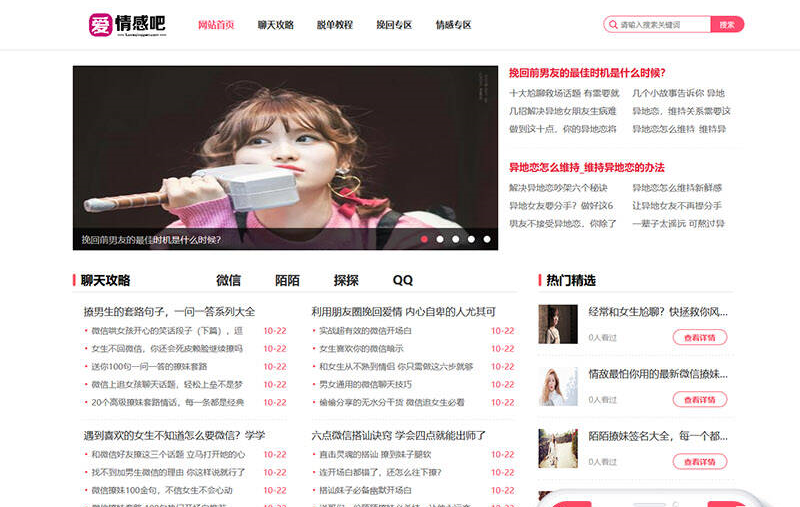
Task: Open banner caption 挽回前男友的最佳时机是什么时候
Action: click(151, 240)
